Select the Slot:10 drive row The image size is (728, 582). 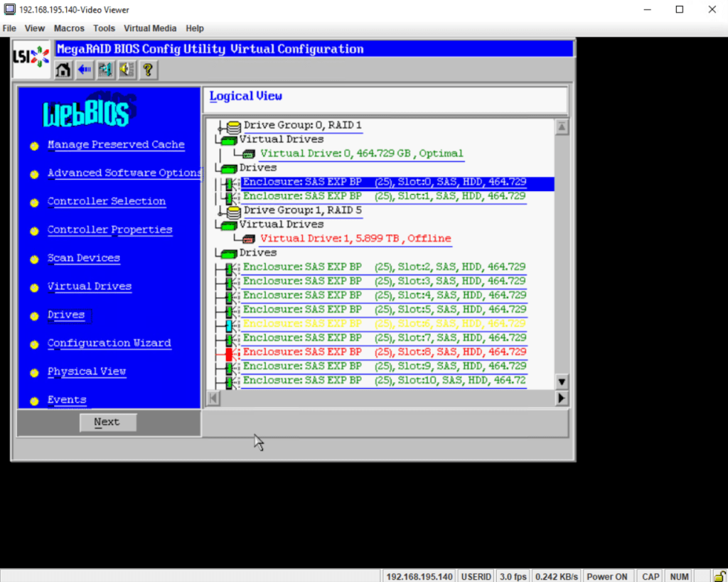click(x=384, y=381)
